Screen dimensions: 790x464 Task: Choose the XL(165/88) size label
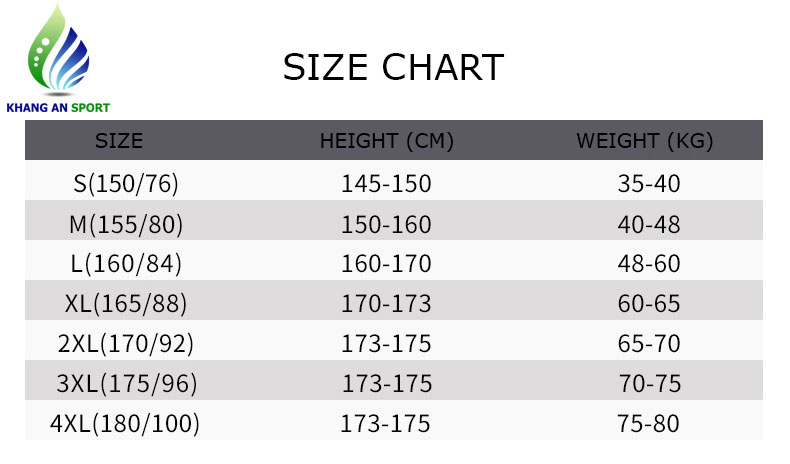click(126, 304)
